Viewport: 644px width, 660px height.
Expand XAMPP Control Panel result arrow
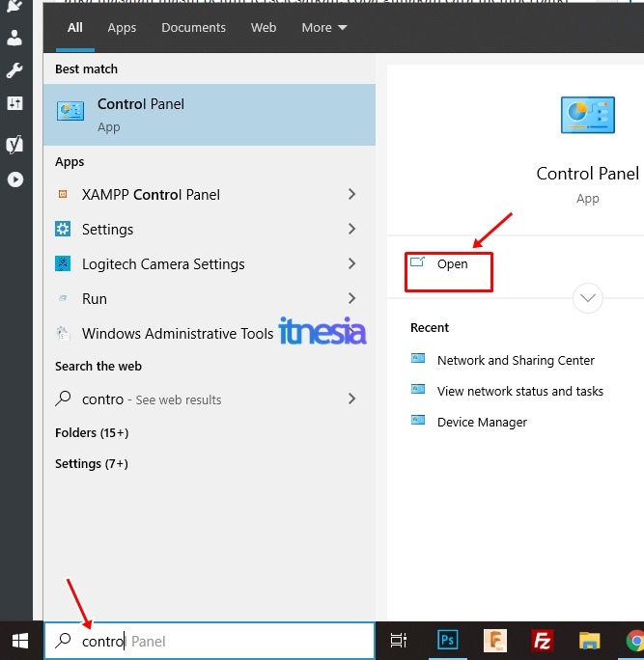(352, 194)
